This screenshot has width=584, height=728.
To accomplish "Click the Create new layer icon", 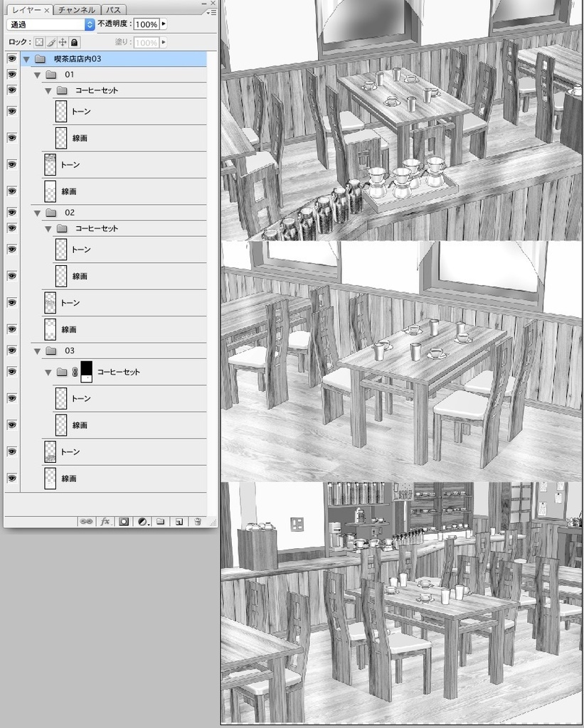I will click(x=179, y=522).
